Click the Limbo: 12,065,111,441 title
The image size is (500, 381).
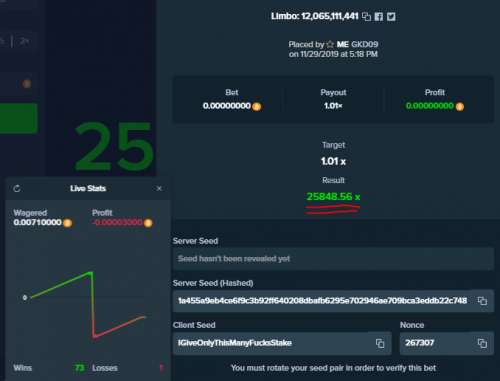tap(315, 16)
